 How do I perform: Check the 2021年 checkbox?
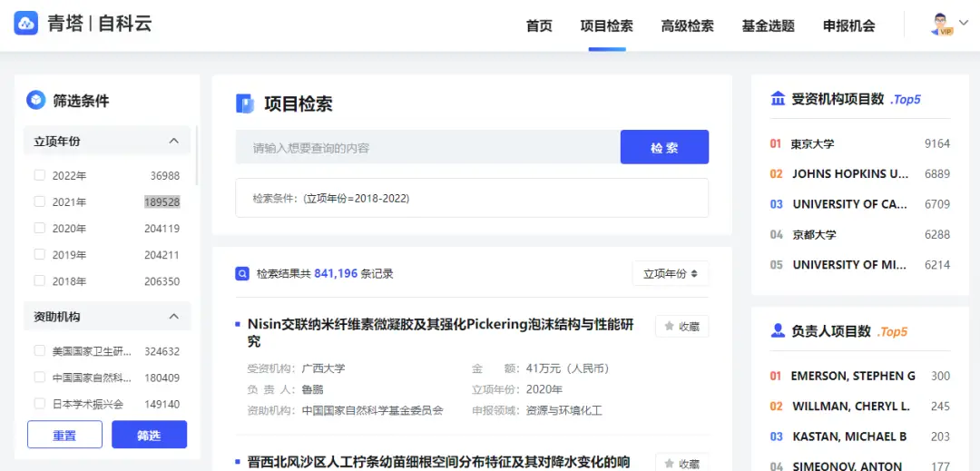click(39, 201)
